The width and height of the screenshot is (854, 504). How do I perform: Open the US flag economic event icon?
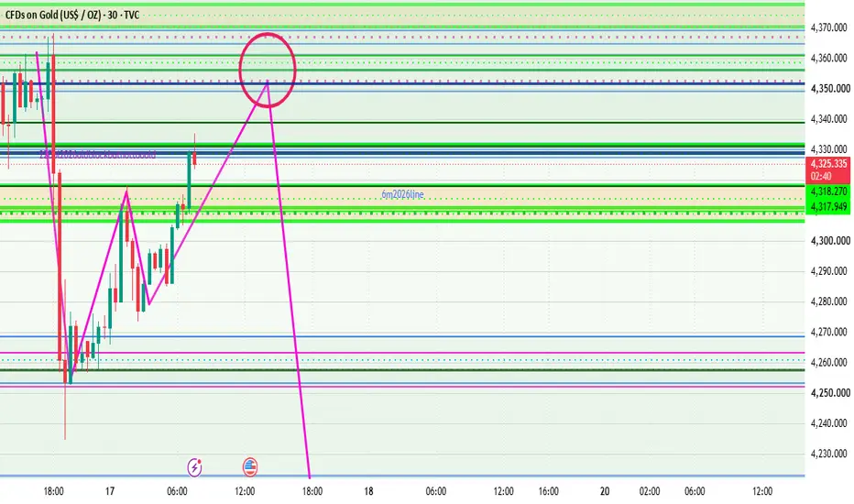[x=250, y=467]
